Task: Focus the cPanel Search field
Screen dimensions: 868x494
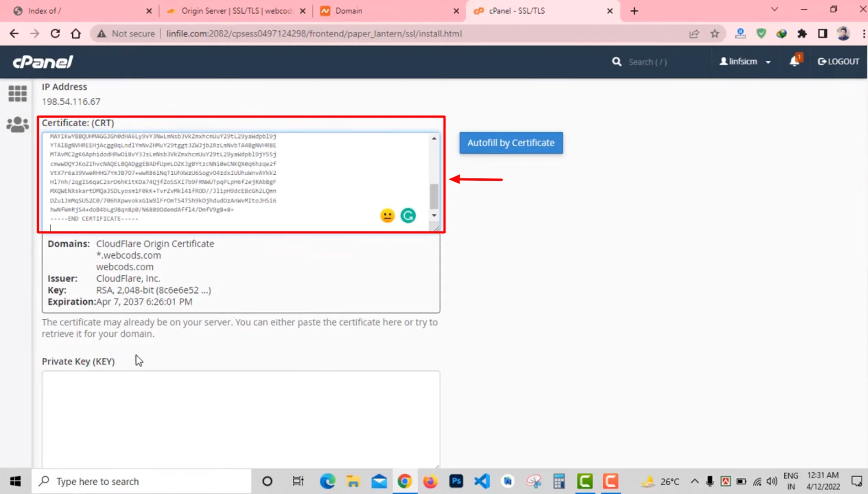Action: point(648,62)
